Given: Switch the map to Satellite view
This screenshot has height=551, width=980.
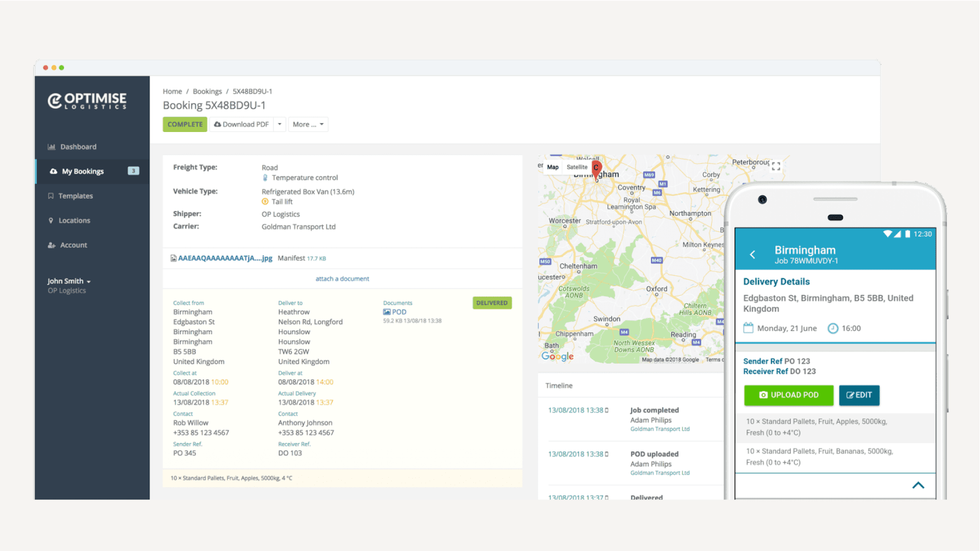Looking at the screenshot, I should [x=577, y=167].
